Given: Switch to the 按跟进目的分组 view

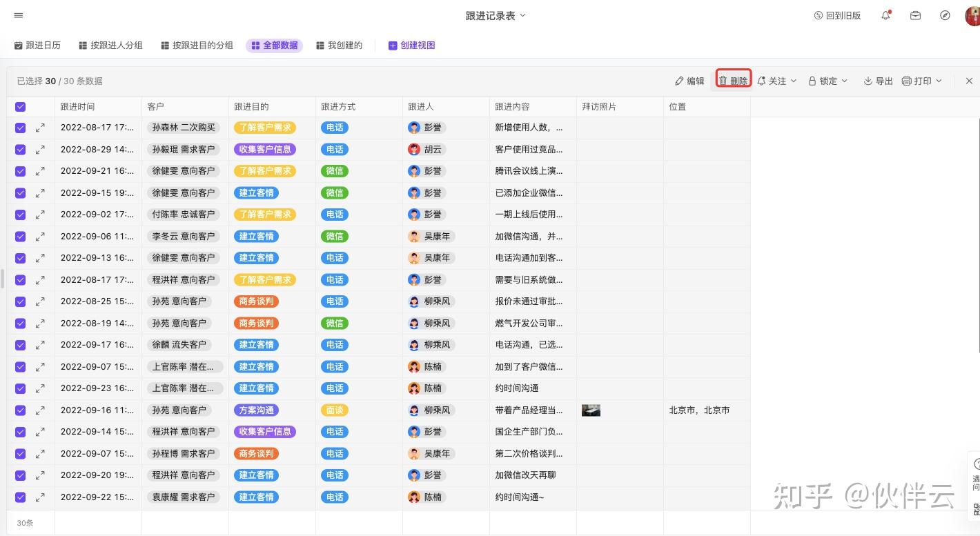Looking at the screenshot, I should coord(197,46).
